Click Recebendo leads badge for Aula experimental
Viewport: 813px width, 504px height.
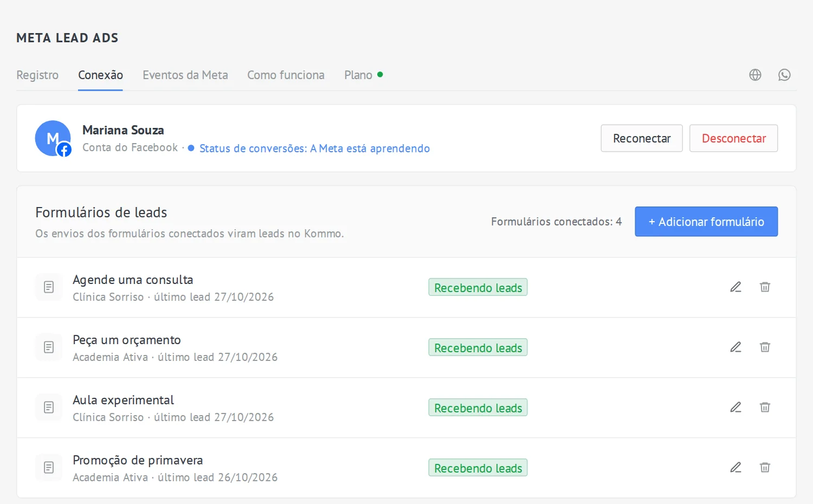click(478, 408)
